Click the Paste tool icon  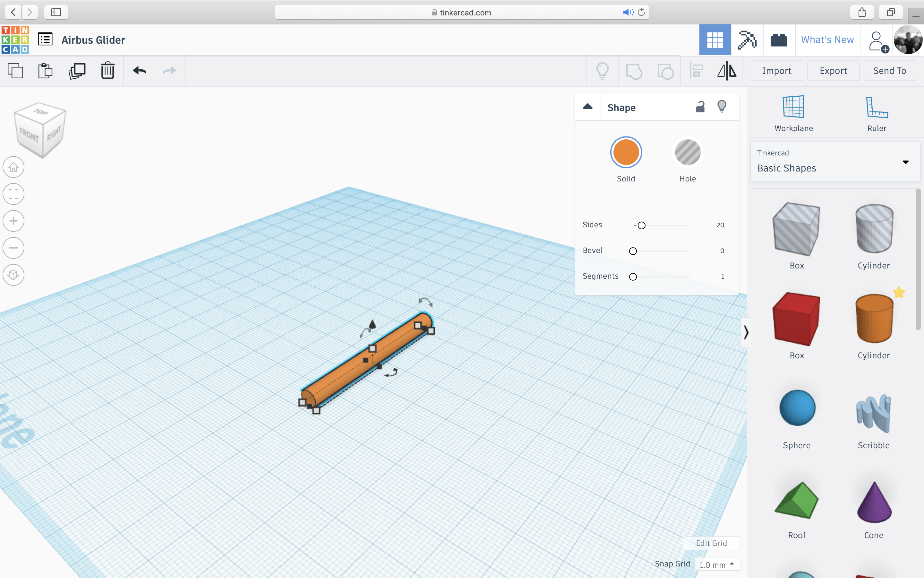point(46,71)
